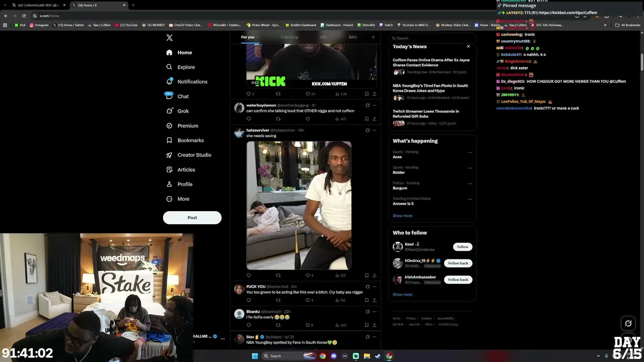
Task: View analytics of the tooturntx2 post
Action: [340, 300]
